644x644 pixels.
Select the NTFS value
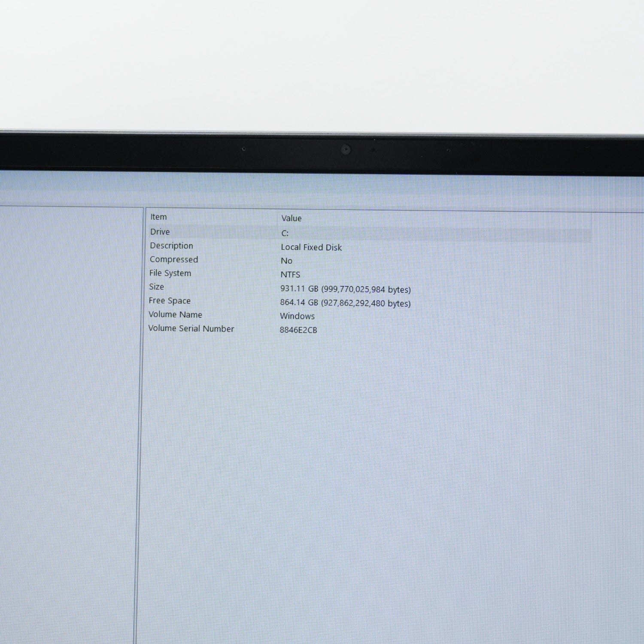click(x=290, y=274)
